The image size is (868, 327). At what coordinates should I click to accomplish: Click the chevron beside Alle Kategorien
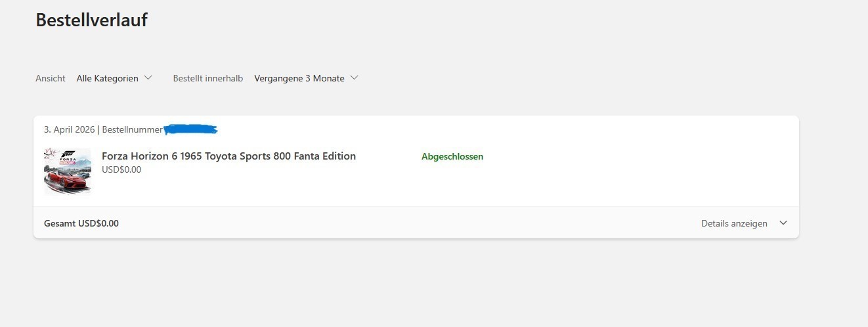[148, 77]
